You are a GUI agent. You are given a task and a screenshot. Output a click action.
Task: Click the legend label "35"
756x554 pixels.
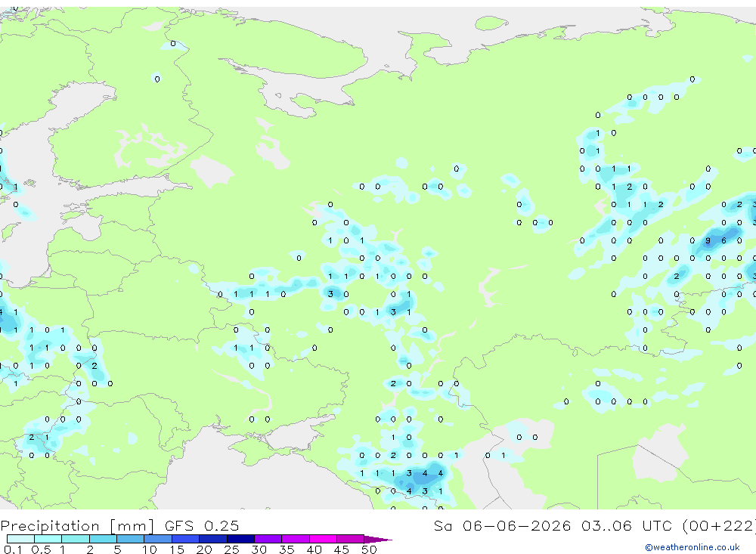[287, 549]
